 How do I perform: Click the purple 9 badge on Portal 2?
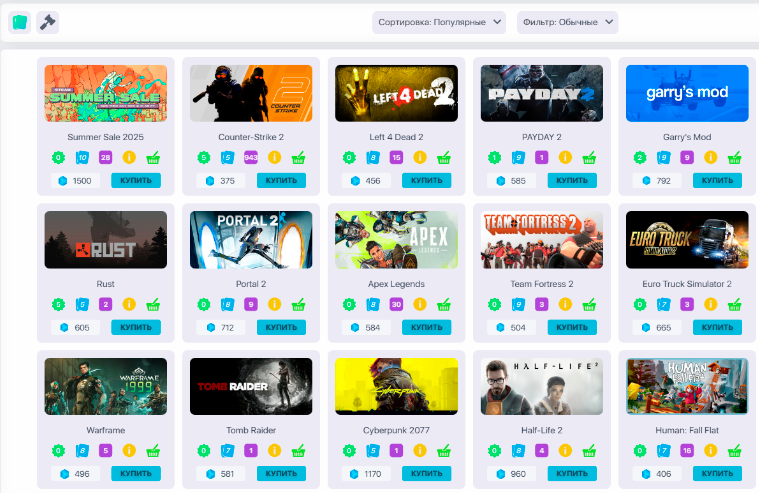(x=251, y=304)
